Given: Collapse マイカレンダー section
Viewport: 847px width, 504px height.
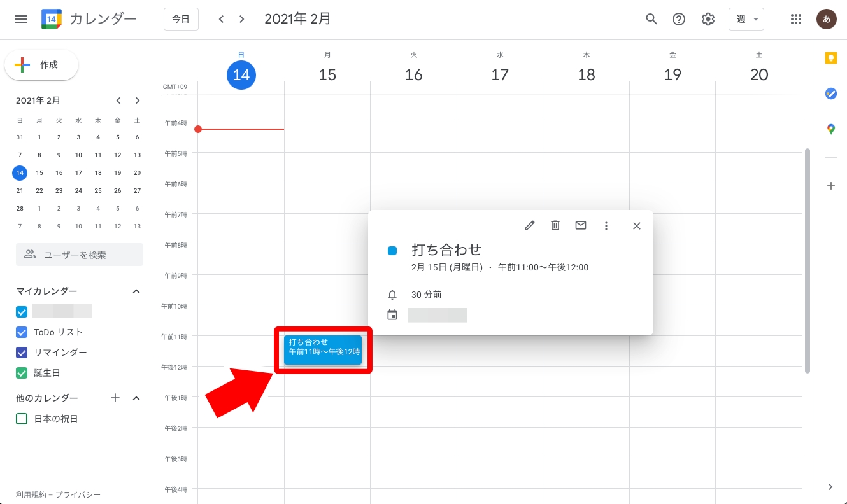Looking at the screenshot, I should tap(136, 291).
